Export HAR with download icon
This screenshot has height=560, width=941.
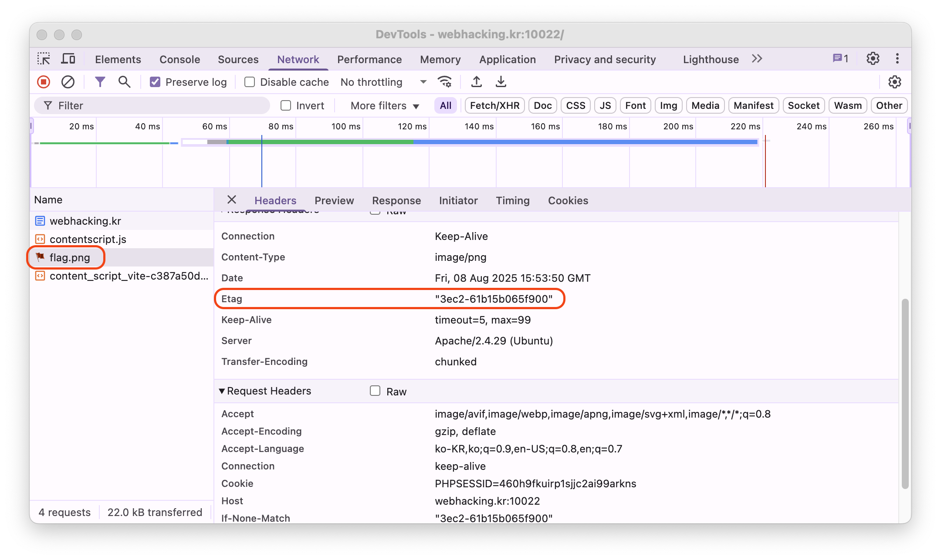(501, 82)
